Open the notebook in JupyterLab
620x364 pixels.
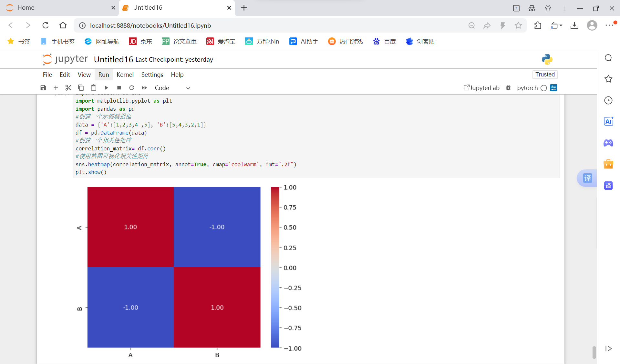point(481,88)
